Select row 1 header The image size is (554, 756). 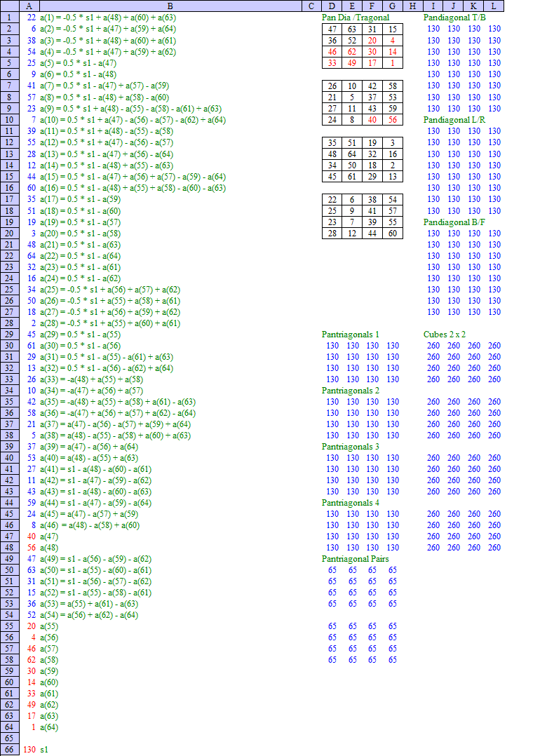point(9,18)
